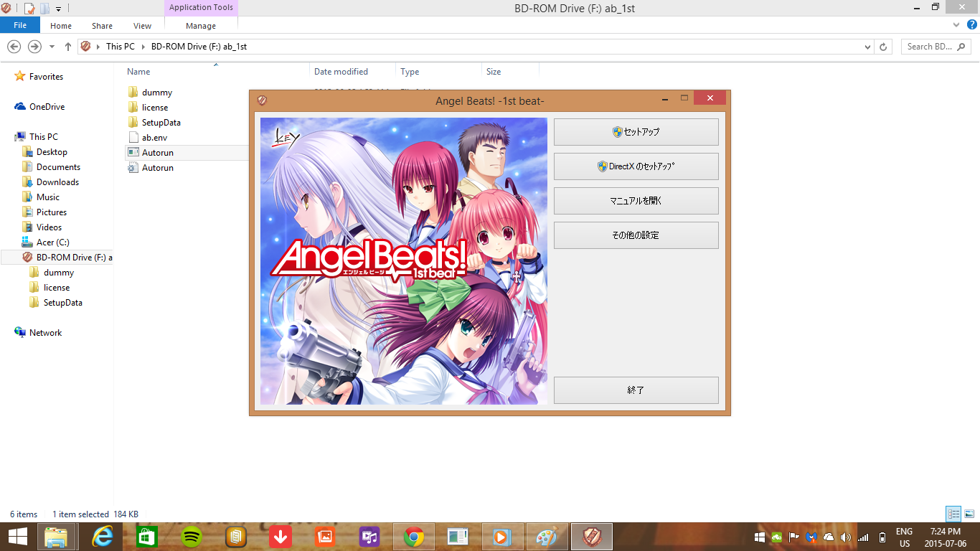Click the セットアップ (Setup) button
Viewport: 980px width, 551px height.
[x=636, y=132]
